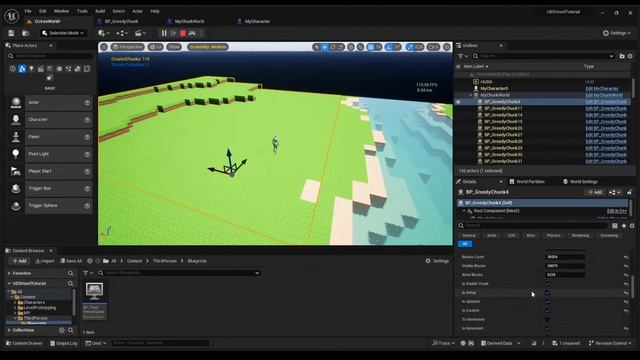Open the Selection Mode dropdown
Image resolution: width=640 pixels, height=360 pixels.
pyautogui.click(x=63, y=33)
